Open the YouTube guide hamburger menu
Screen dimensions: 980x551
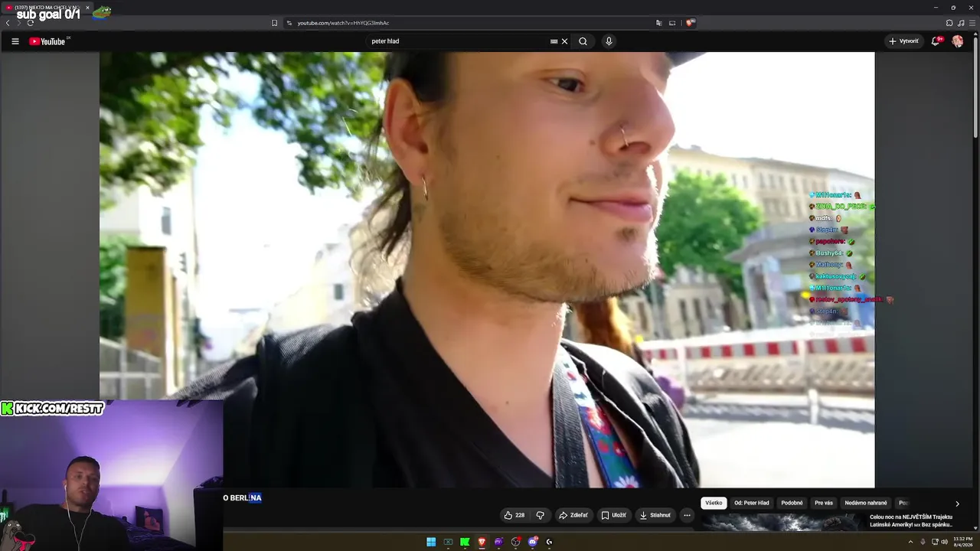coord(15,41)
